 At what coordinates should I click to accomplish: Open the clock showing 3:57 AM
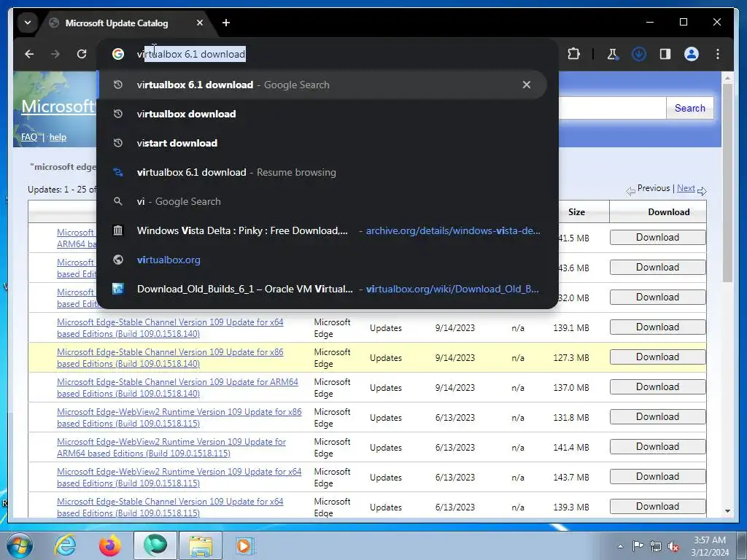710,546
